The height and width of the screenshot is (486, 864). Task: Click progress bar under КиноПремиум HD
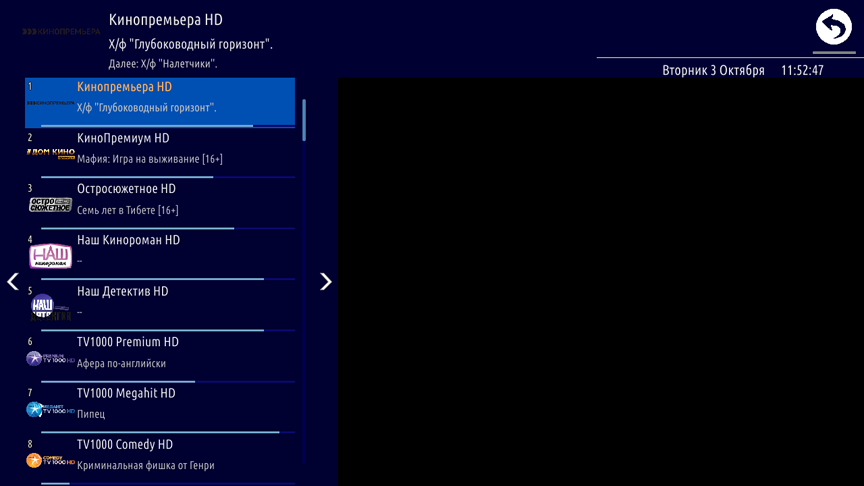(x=168, y=177)
